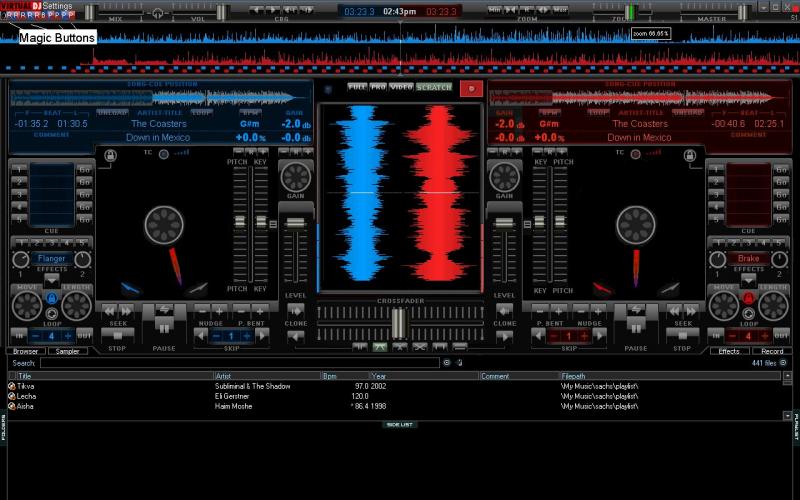800x500 pixels.
Task: Click the left deck loop cycle icon
Action: click(x=52, y=313)
